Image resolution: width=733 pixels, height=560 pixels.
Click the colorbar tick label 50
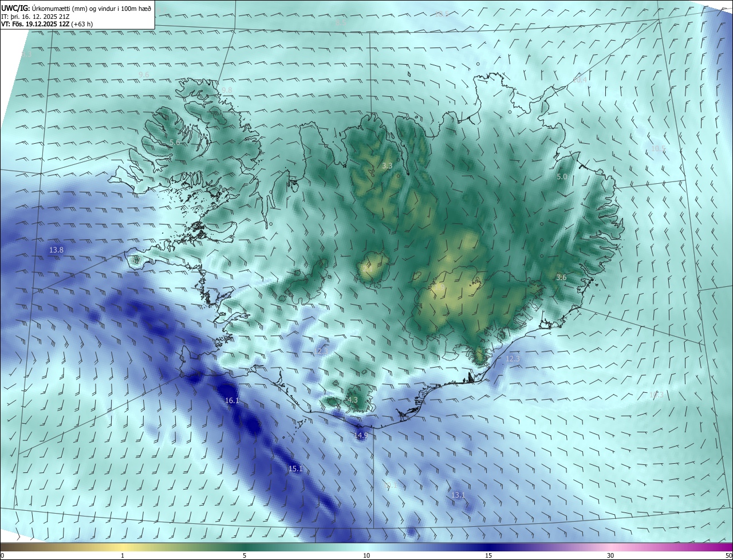click(728, 556)
